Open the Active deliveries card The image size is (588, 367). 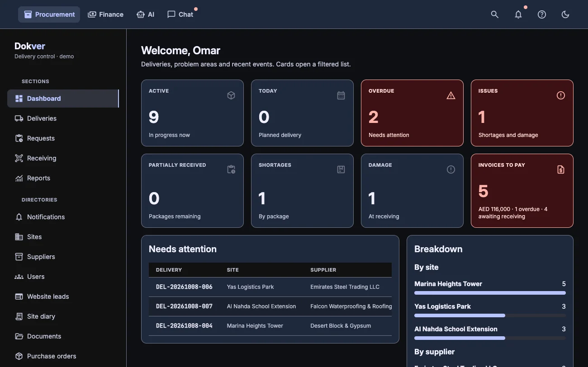click(192, 113)
